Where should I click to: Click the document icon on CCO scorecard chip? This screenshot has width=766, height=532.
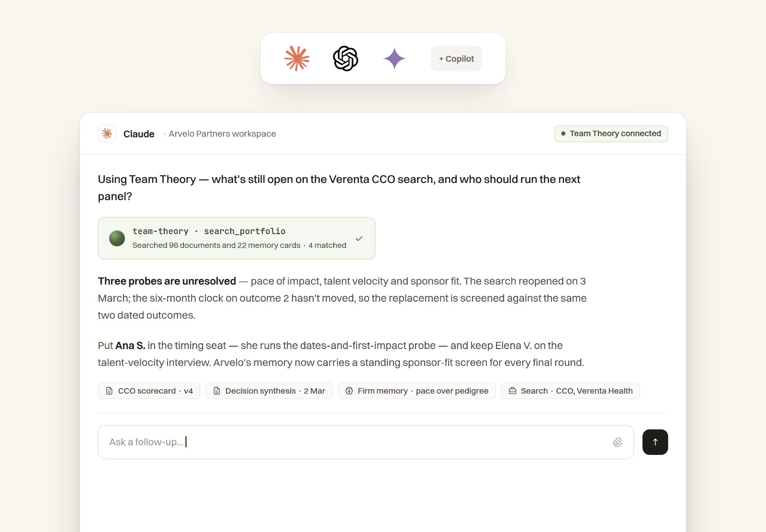109,391
